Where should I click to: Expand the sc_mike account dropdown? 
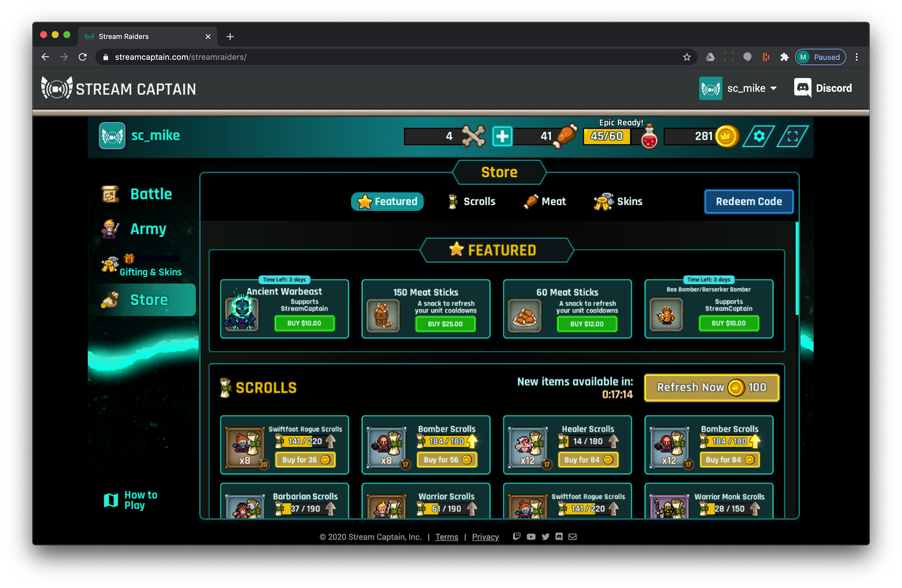[x=738, y=88]
